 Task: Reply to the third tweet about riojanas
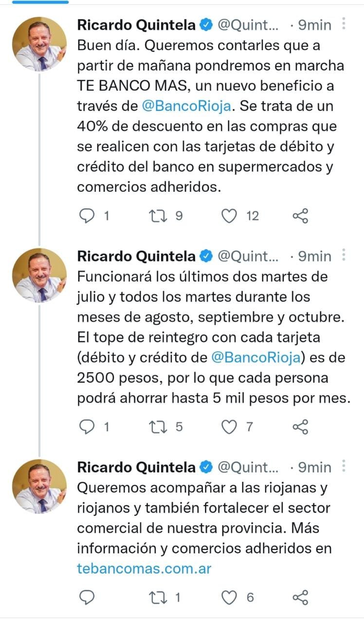pos(87,597)
